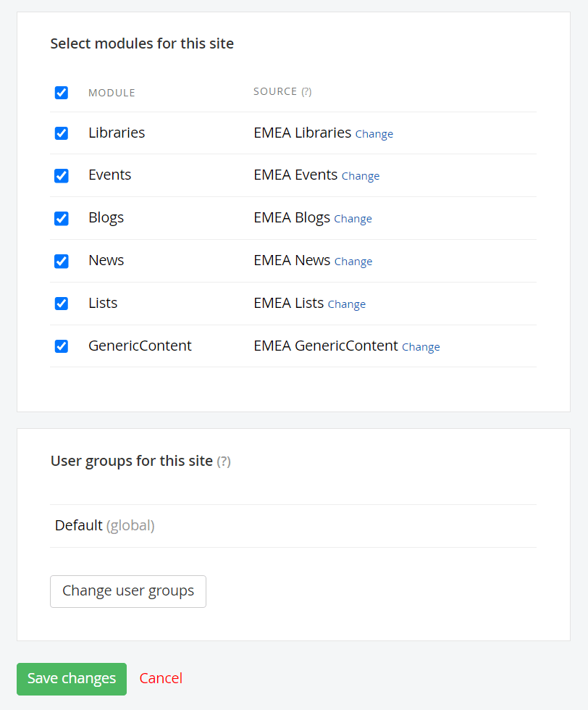The height and width of the screenshot is (710, 588).
Task: Uncheck the Events module checkbox
Action: (x=62, y=175)
